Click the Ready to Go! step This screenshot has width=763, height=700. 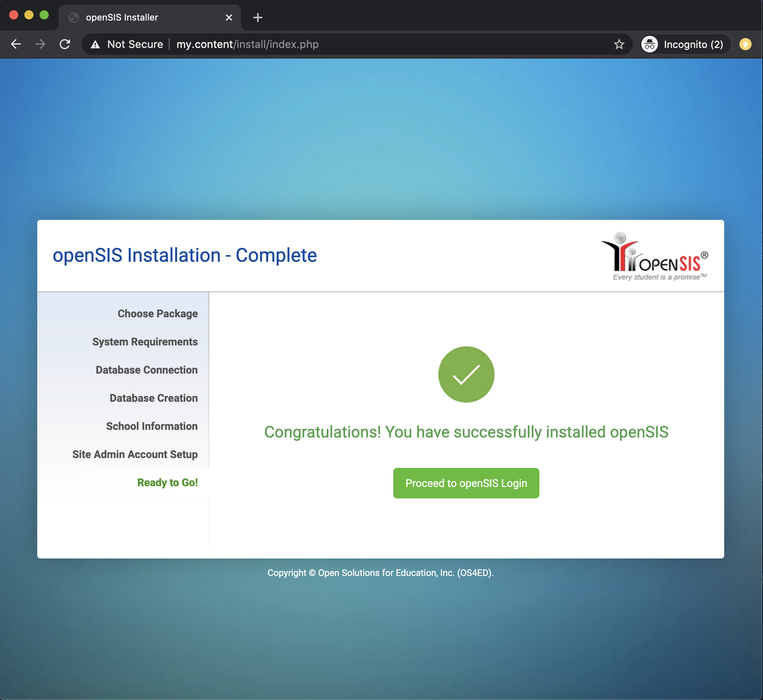(x=167, y=482)
